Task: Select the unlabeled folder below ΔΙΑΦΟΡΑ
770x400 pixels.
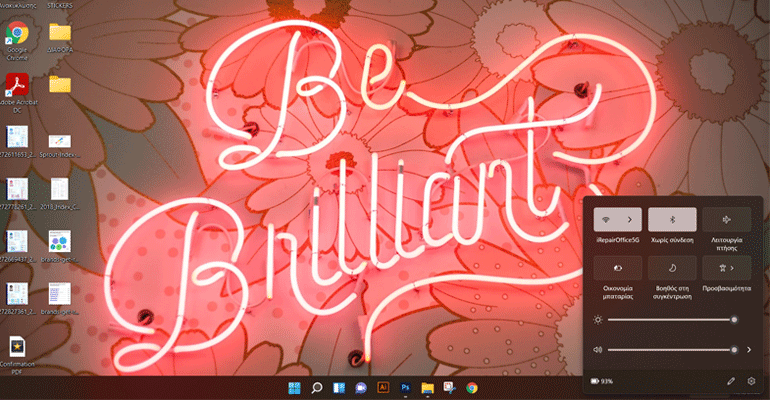Action: point(60,84)
